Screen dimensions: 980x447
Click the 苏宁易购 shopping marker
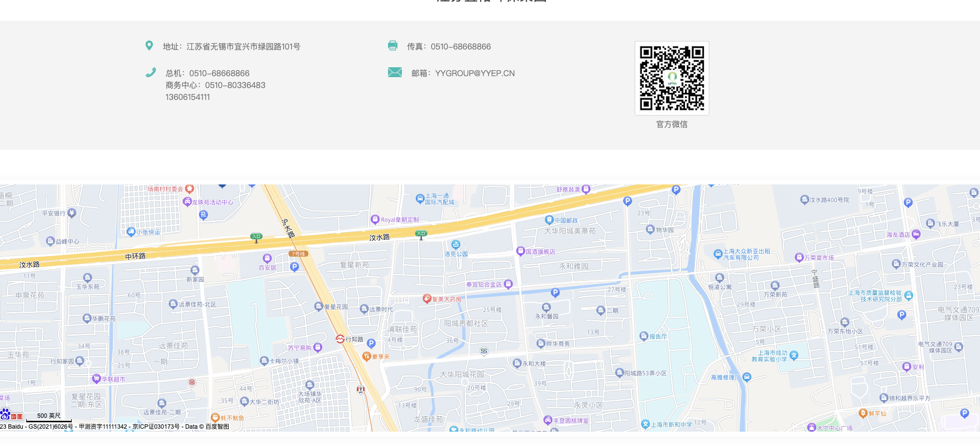point(318,348)
